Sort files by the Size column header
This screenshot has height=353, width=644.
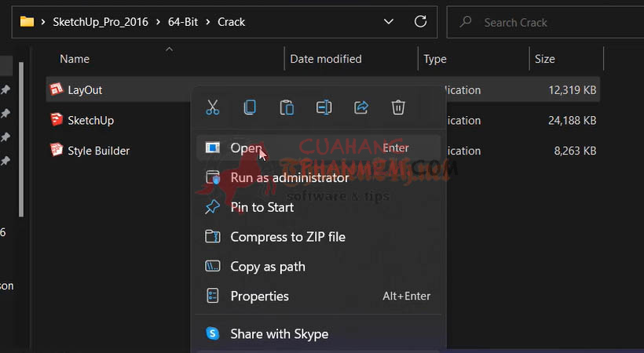[545, 59]
